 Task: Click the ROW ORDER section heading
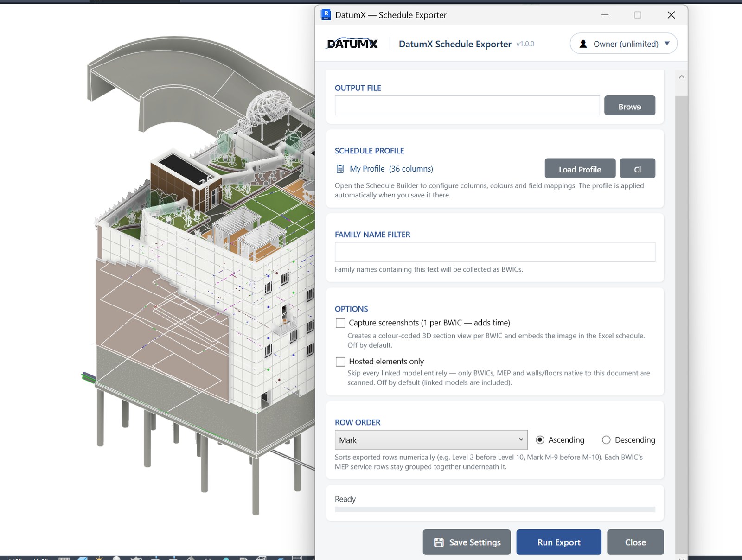(358, 423)
